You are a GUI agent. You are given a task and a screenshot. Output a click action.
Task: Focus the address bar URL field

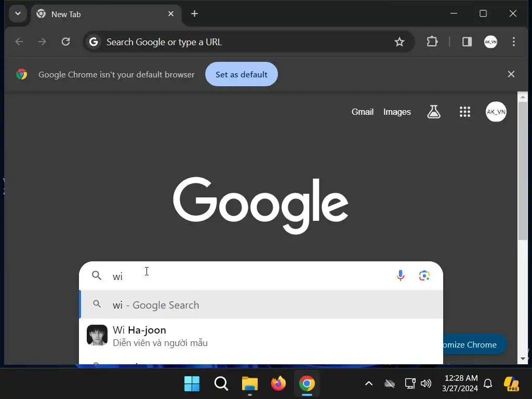tap(248, 42)
